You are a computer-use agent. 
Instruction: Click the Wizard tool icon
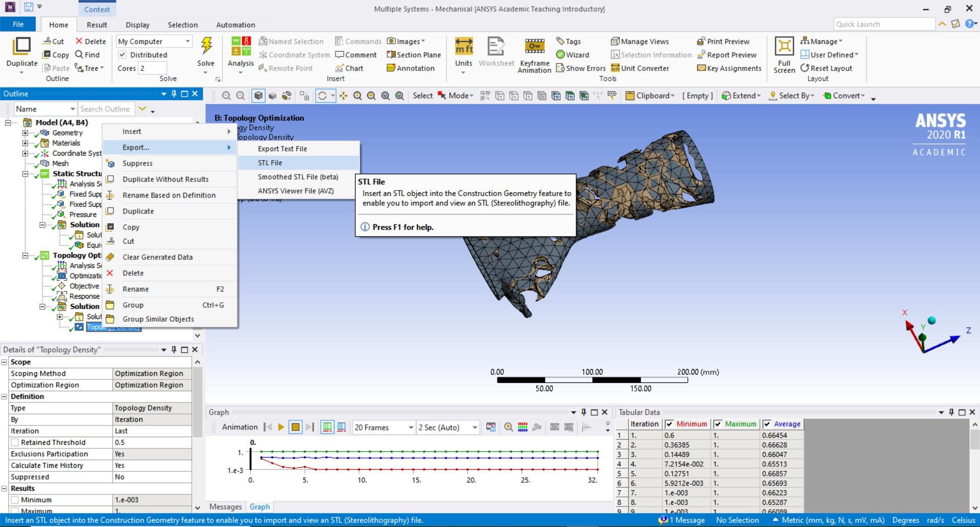(x=561, y=55)
